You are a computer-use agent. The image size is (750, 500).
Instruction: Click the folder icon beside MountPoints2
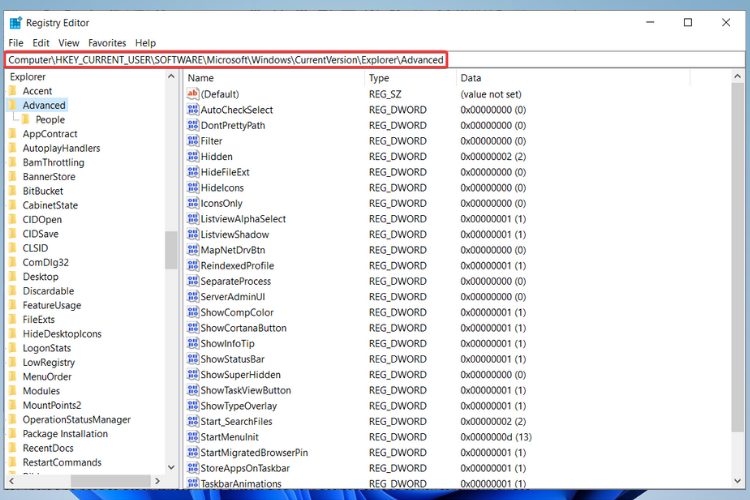[12, 406]
